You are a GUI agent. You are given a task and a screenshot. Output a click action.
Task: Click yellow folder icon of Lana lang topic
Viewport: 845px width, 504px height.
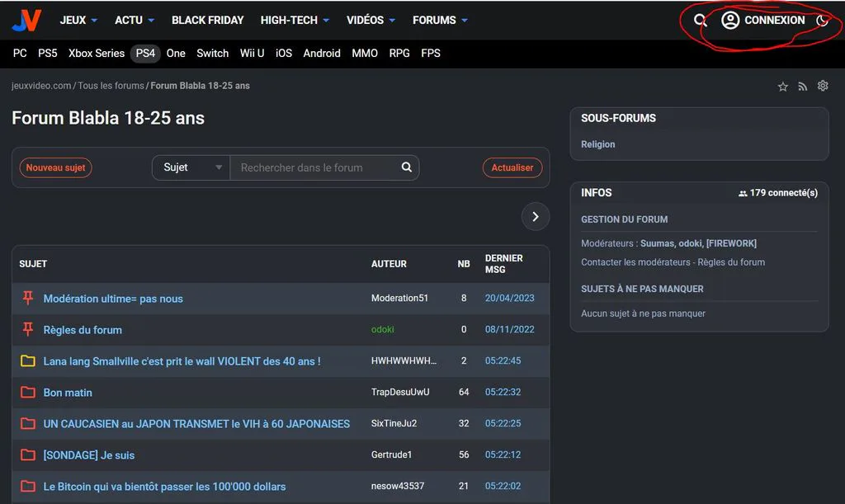(28, 360)
